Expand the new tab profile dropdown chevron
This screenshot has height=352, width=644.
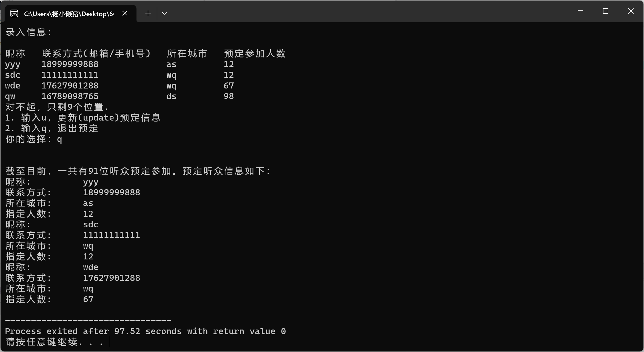click(164, 13)
